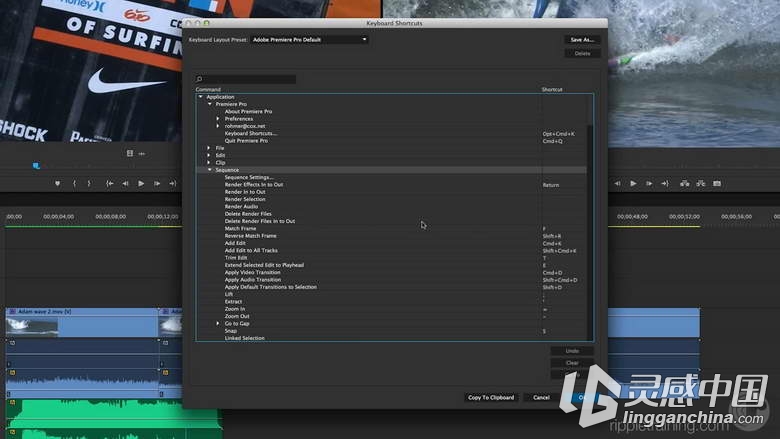
Task: Select the Delete Render Files row
Action: 391,214
